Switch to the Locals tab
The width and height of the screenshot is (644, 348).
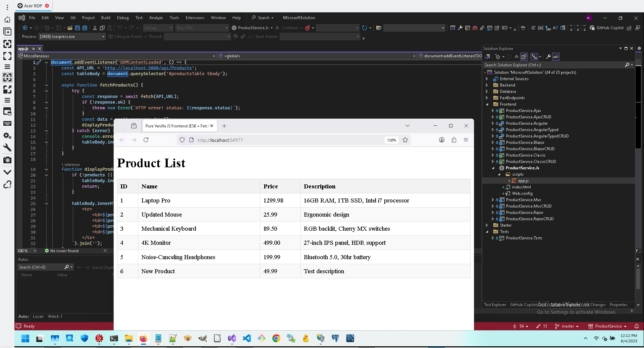click(x=38, y=316)
